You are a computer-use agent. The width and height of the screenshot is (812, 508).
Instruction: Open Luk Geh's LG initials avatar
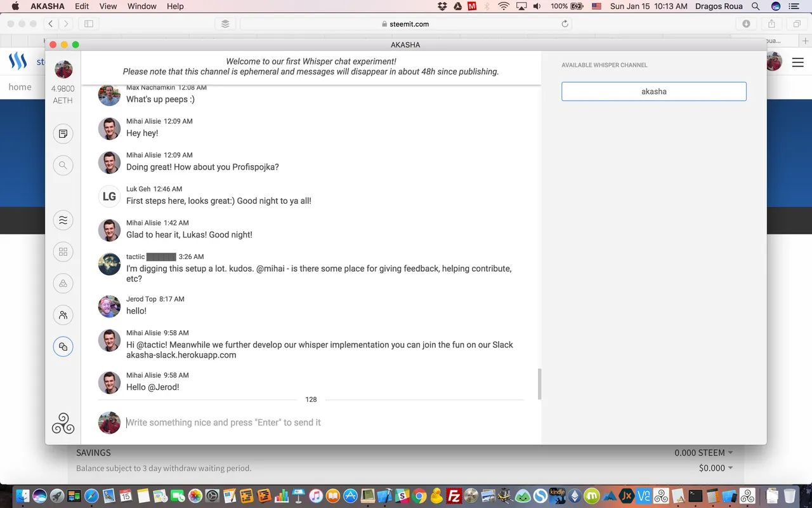click(109, 196)
